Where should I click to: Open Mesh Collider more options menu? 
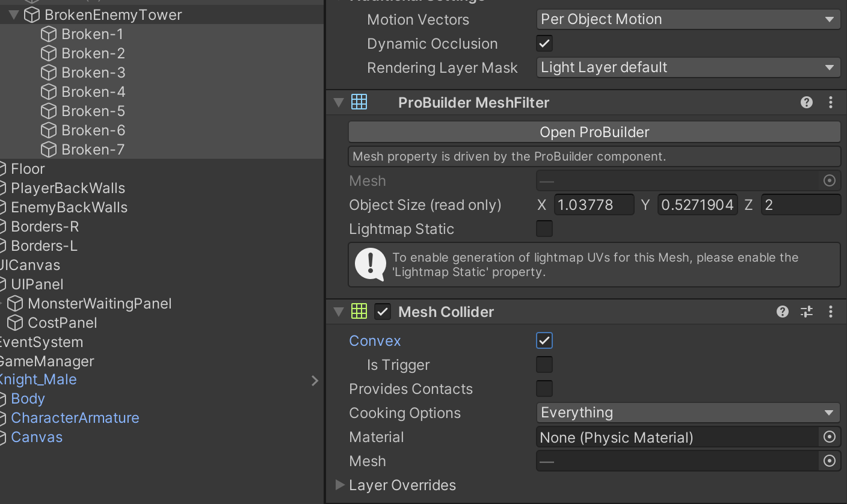click(x=831, y=312)
